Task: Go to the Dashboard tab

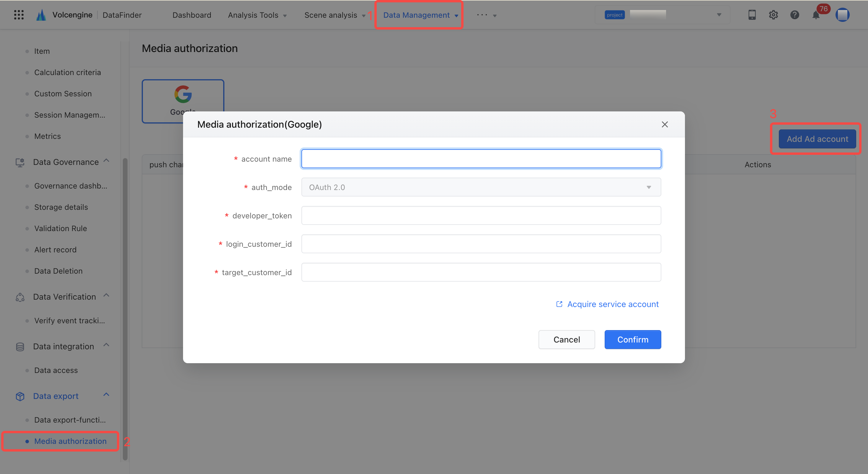Action: click(x=192, y=15)
